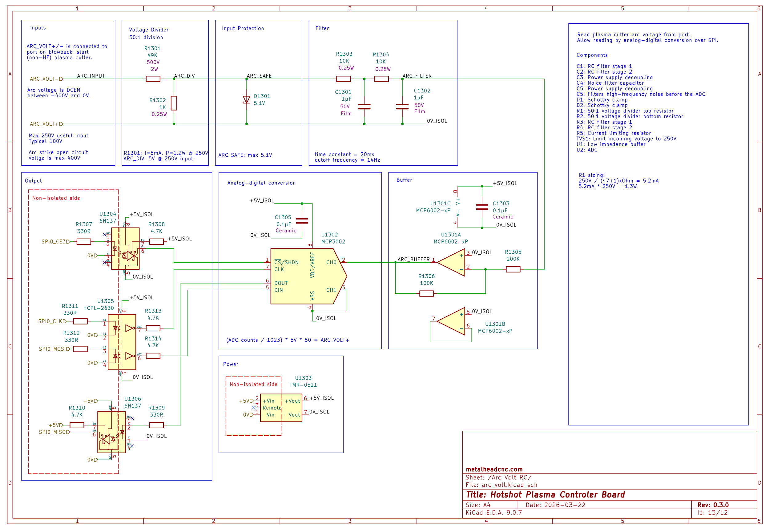
Task: Click the ARC_FILTER net label
Action: click(x=417, y=76)
